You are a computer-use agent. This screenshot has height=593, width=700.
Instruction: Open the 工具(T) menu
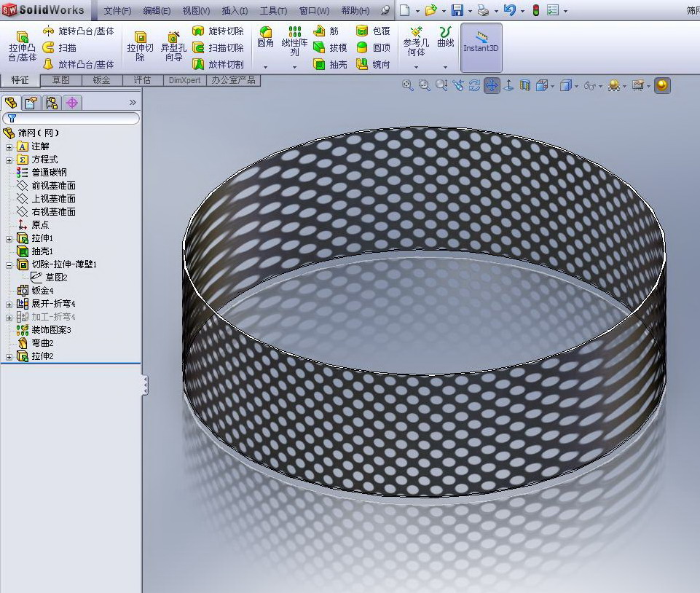coord(274,11)
